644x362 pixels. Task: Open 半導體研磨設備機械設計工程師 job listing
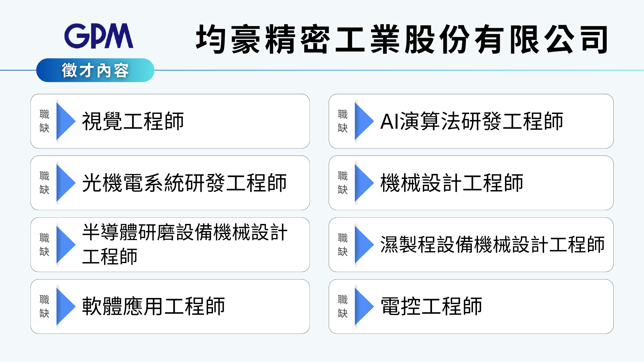tap(184, 244)
